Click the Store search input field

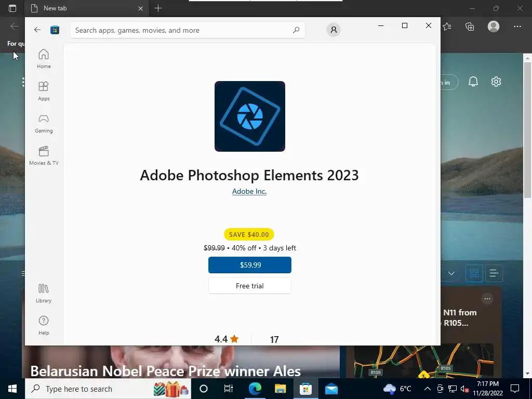(x=187, y=30)
